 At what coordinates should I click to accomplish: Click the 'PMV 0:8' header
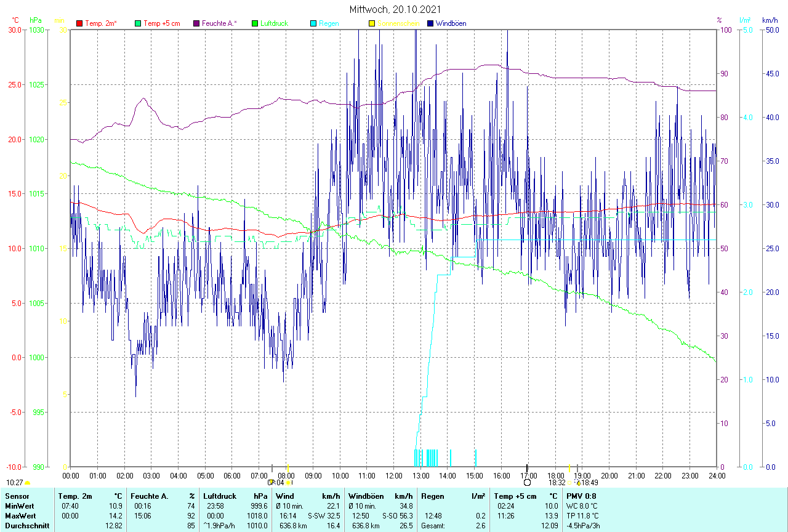[581, 496]
